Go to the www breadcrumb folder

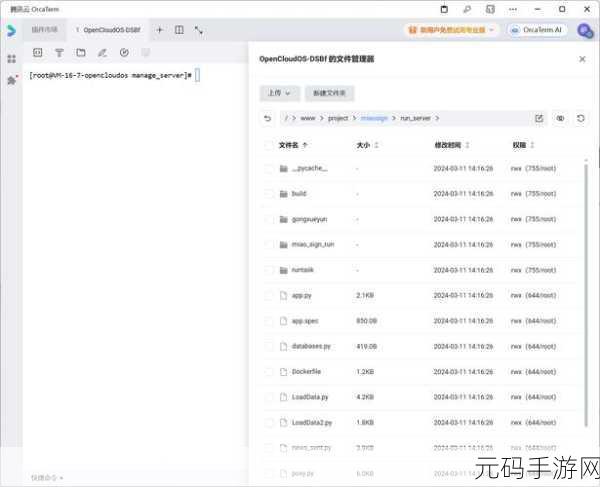pyautogui.click(x=308, y=118)
